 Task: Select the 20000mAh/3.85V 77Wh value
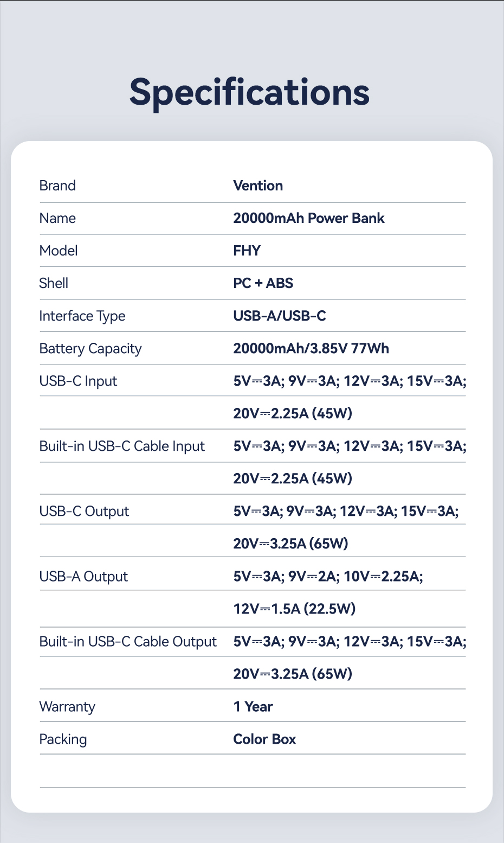pyautogui.click(x=311, y=348)
